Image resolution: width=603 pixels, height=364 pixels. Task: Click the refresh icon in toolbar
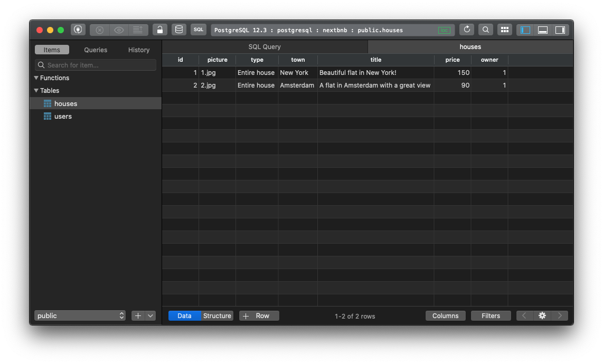pyautogui.click(x=467, y=30)
